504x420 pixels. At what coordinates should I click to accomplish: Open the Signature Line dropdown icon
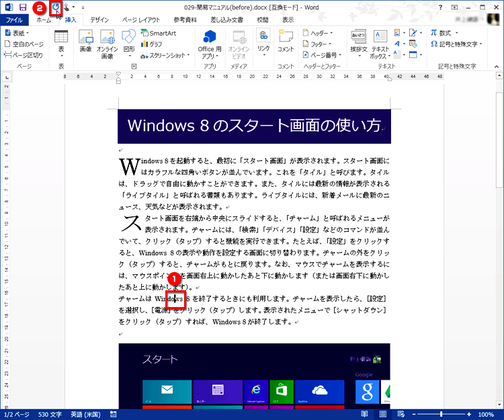pos(415,33)
